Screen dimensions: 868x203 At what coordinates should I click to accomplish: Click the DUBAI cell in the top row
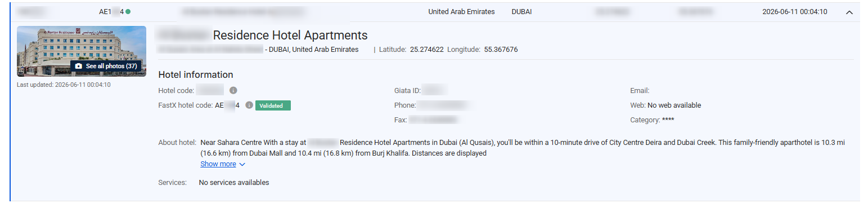(521, 12)
